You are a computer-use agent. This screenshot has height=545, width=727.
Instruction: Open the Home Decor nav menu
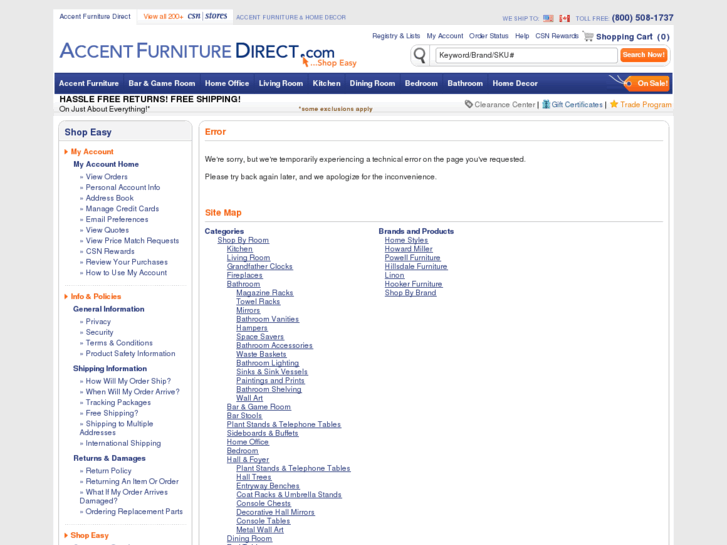[x=515, y=83]
